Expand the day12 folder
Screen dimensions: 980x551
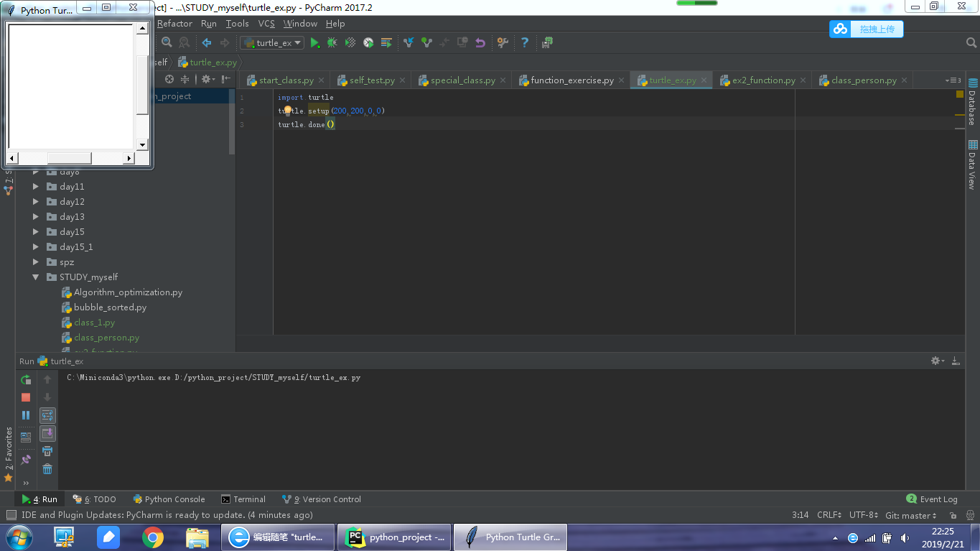click(x=36, y=202)
